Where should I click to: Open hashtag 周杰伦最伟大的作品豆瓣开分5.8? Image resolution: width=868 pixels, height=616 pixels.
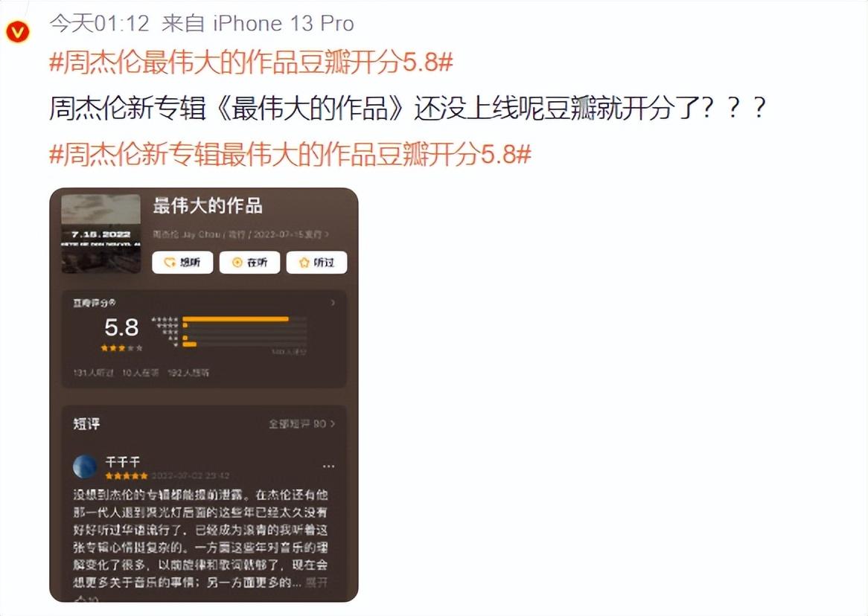click(x=252, y=62)
